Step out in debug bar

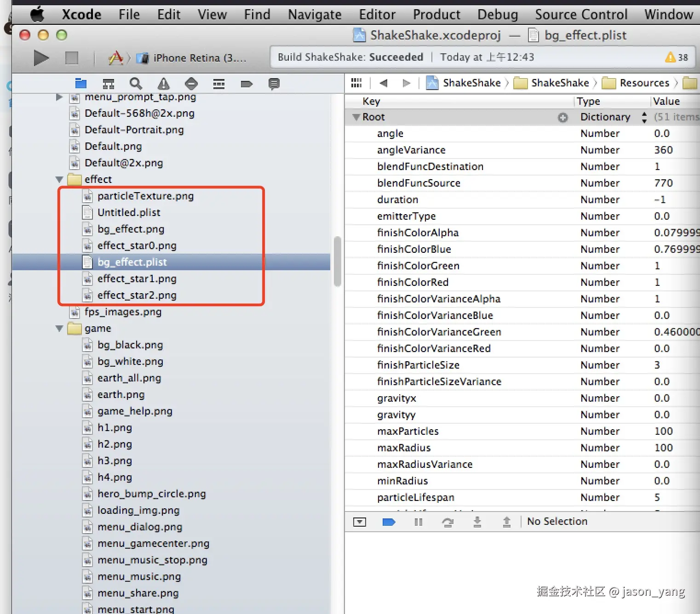(x=507, y=522)
